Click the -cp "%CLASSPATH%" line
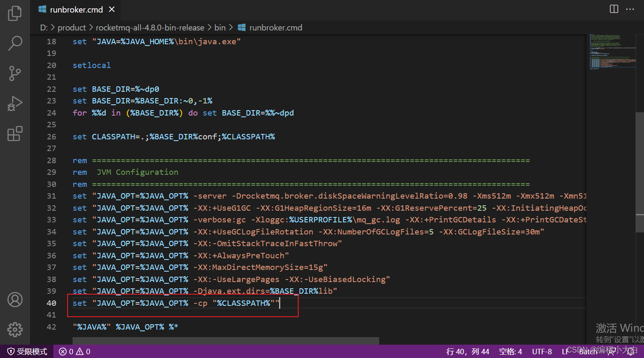Image resolution: width=644 pixels, height=358 pixels. click(x=176, y=303)
